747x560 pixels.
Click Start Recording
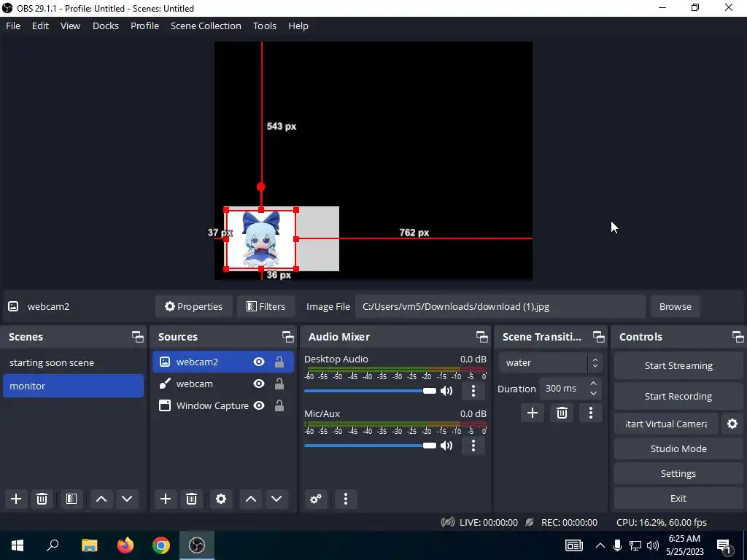[678, 396]
